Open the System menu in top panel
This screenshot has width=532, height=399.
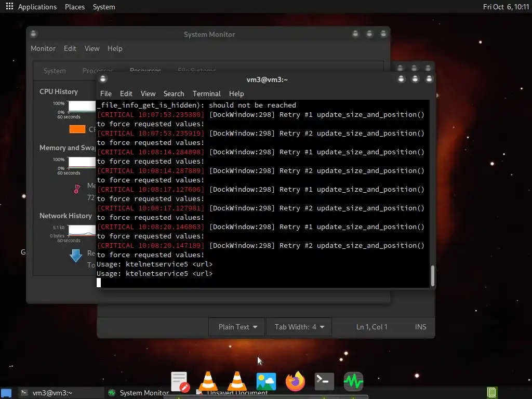pyautogui.click(x=104, y=7)
